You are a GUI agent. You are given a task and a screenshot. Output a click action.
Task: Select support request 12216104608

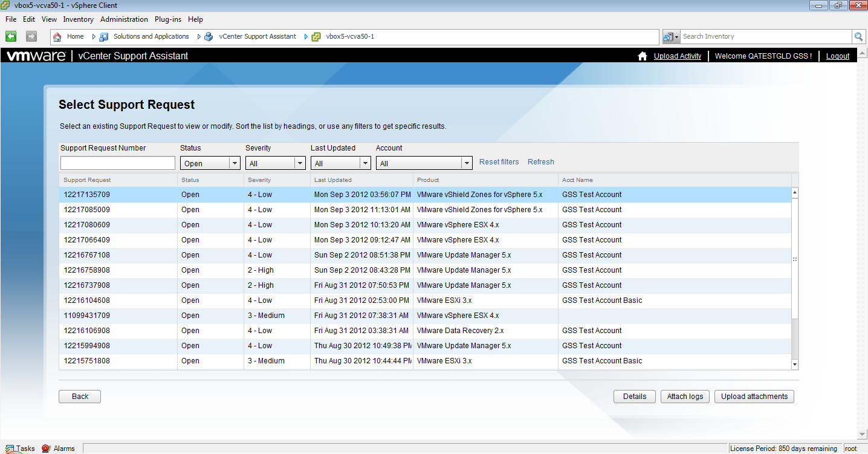tap(425, 300)
